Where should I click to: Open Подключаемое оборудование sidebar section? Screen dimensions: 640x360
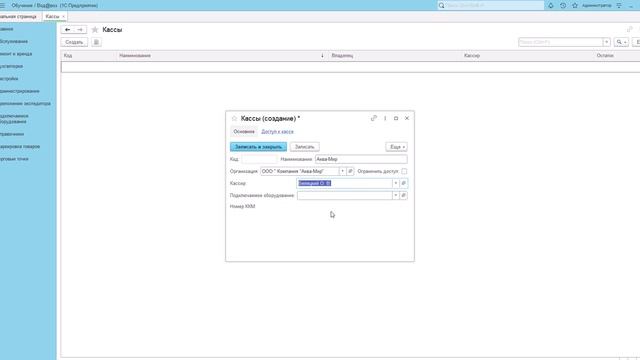pos(14,119)
